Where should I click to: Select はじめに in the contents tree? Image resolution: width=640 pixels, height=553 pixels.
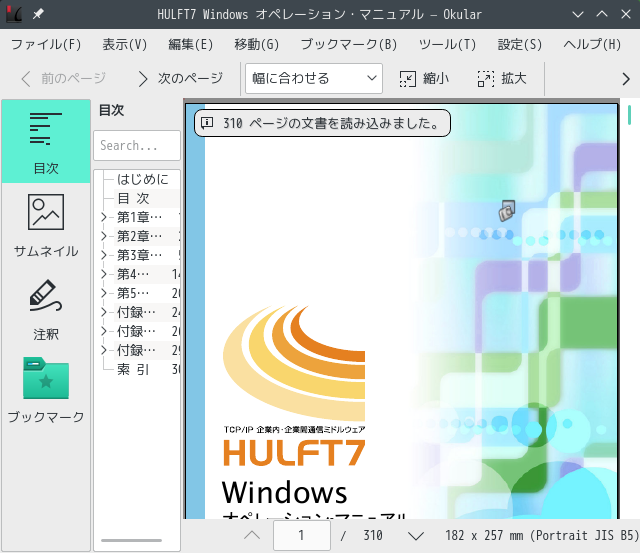point(142,179)
